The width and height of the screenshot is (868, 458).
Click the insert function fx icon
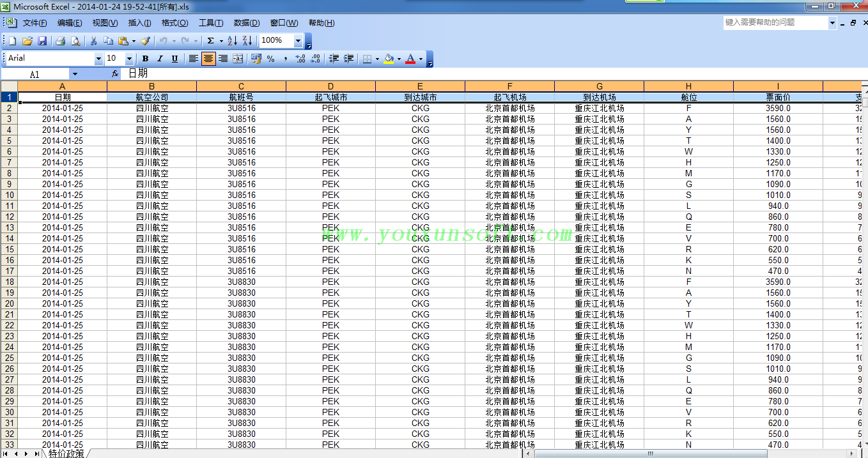(114, 74)
